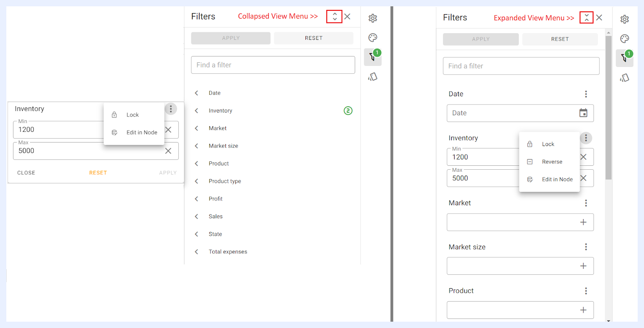Select Reverse in the expanded-view Inventory menu
This screenshot has width=644, height=328.
point(549,162)
